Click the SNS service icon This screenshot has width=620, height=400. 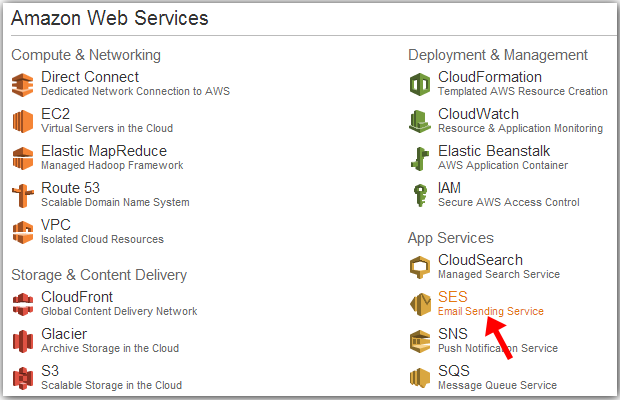pyautogui.click(x=420, y=341)
